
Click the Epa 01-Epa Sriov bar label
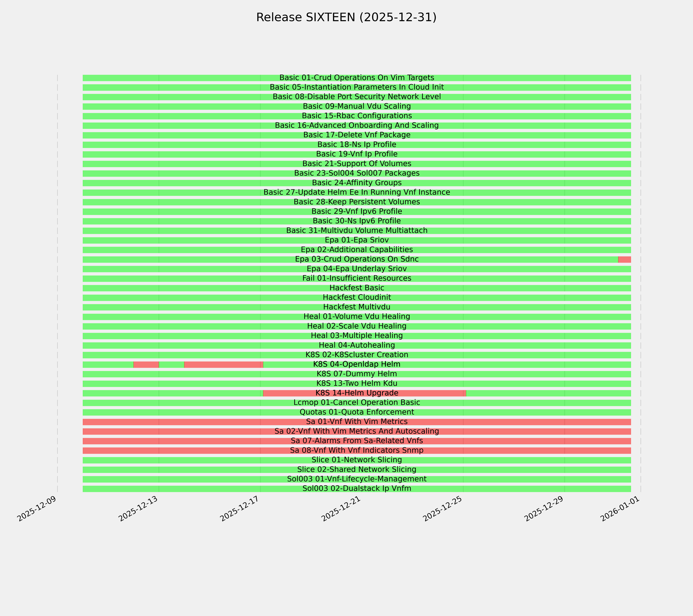pyautogui.click(x=357, y=240)
